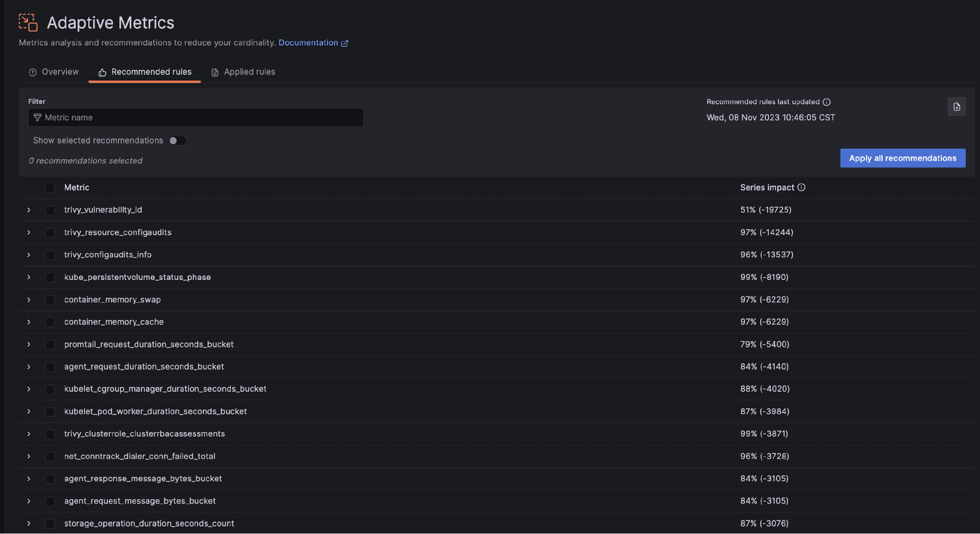Expand the trivy_vulnerability_id row
Viewport: 980px width, 534px height.
tap(29, 210)
